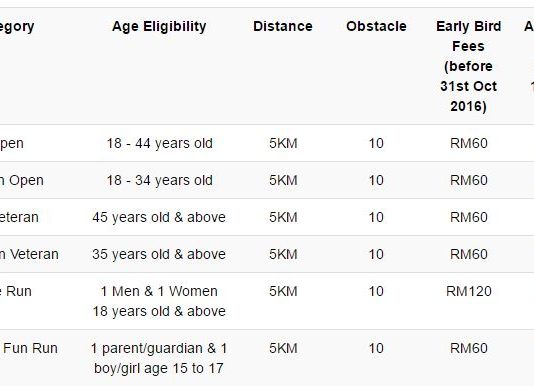Select the RM60 fee in the first row
The image size is (534, 392).
tap(469, 143)
